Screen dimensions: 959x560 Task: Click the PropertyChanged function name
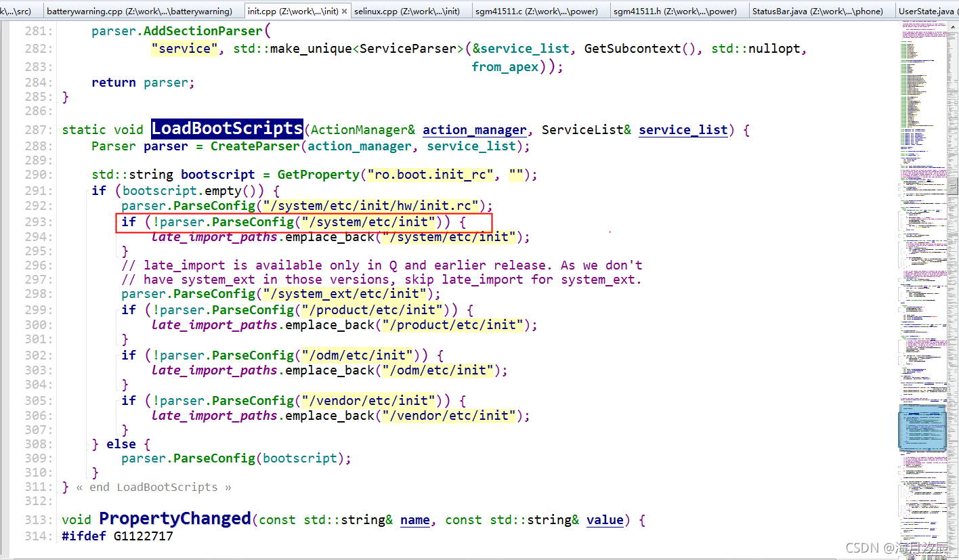click(x=175, y=519)
